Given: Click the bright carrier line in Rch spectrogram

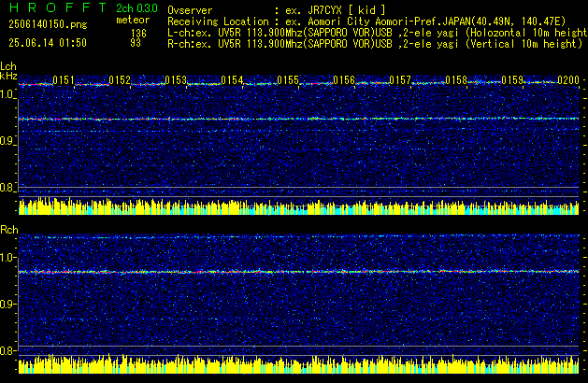Looking at the screenshot, I should click(298, 271).
